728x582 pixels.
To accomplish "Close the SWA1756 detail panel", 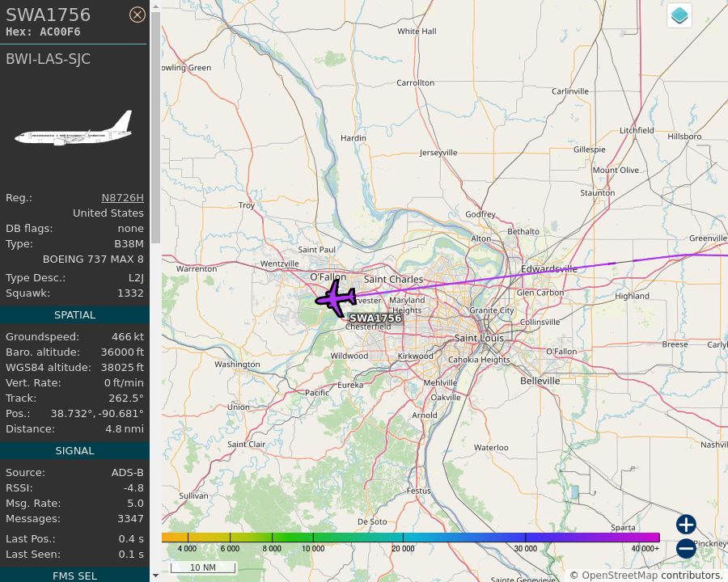I will pyautogui.click(x=138, y=15).
